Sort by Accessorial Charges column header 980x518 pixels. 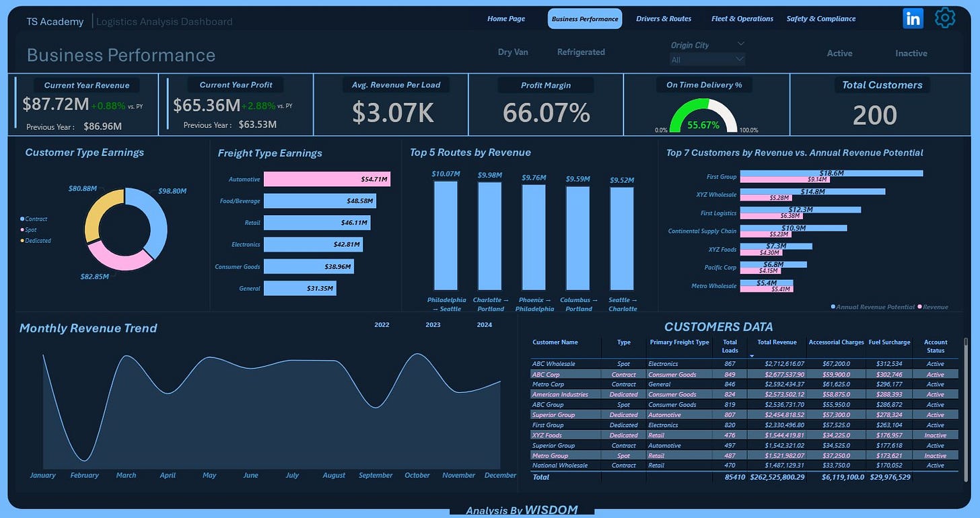pyautogui.click(x=836, y=342)
